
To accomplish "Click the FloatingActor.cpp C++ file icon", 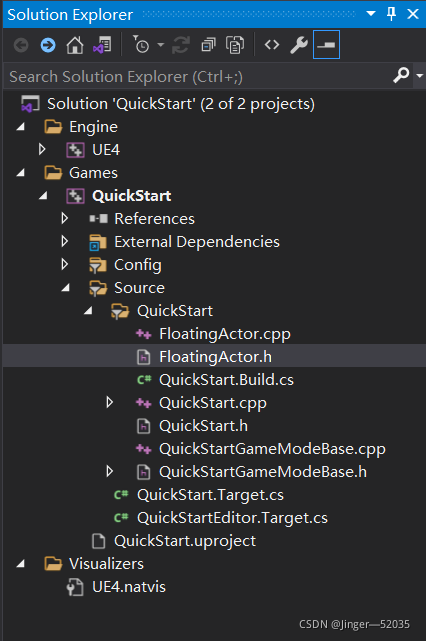I will (143, 334).
